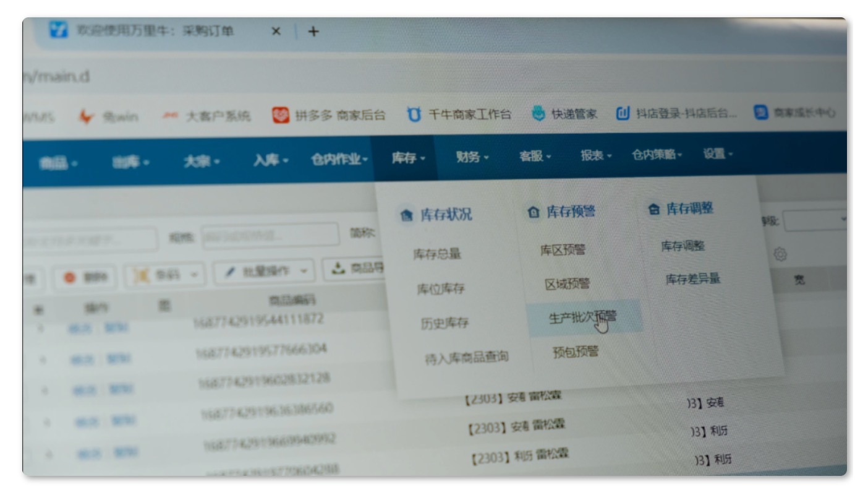Click the 规格 search input field
The width and height of the screenshot is (868, 500).
pos(270,236)
